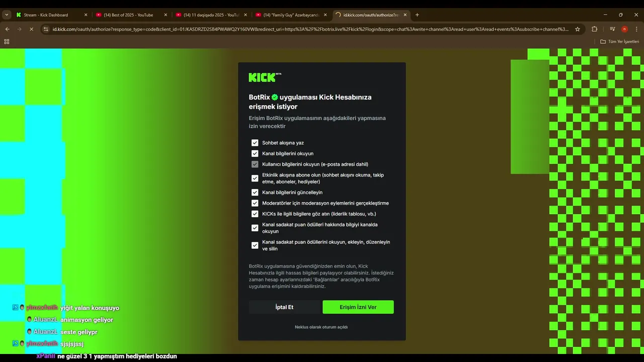The image size is (644, 362).
Task: Click the BotRix erişmek istiyor heading
Action: pyautogui.click(x=310, y=102)
